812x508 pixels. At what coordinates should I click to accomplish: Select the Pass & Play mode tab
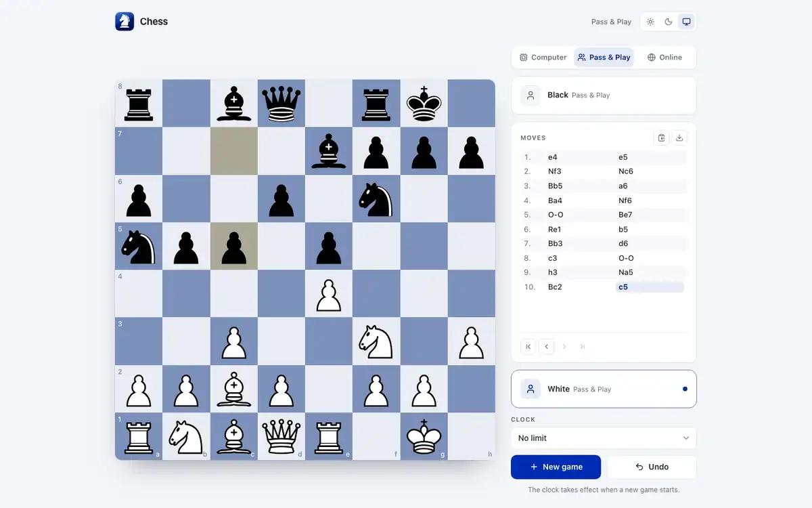[604, 58]
